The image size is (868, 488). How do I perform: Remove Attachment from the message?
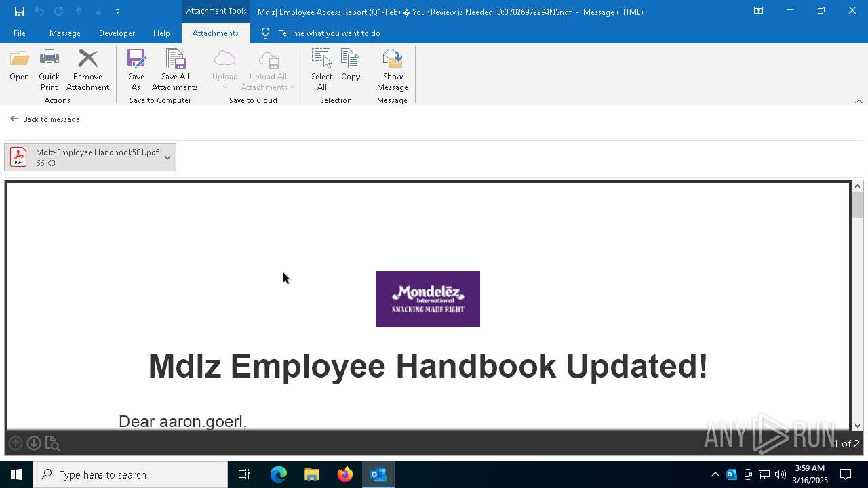coord(87,70)
